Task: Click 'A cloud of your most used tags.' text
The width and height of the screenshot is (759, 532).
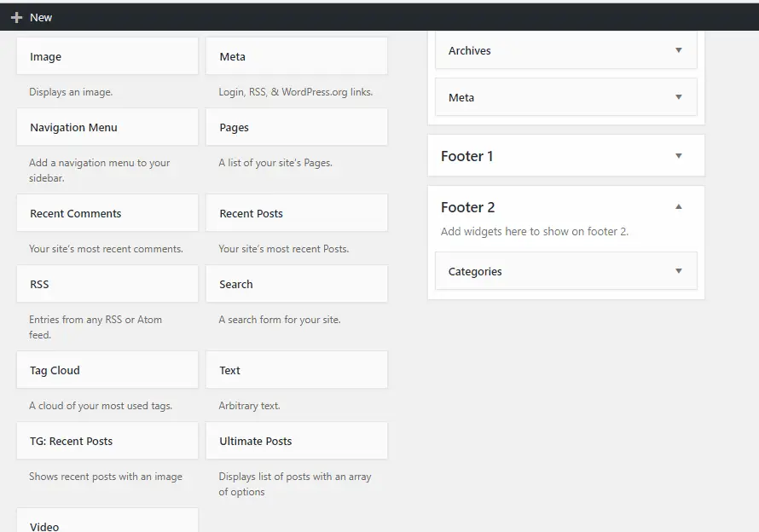Action: point(101,406)
